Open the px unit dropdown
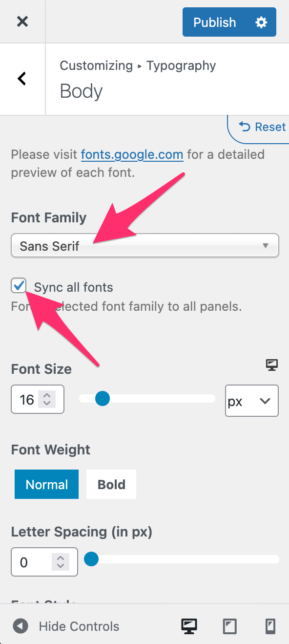The image size is (289, 644). 252,401
